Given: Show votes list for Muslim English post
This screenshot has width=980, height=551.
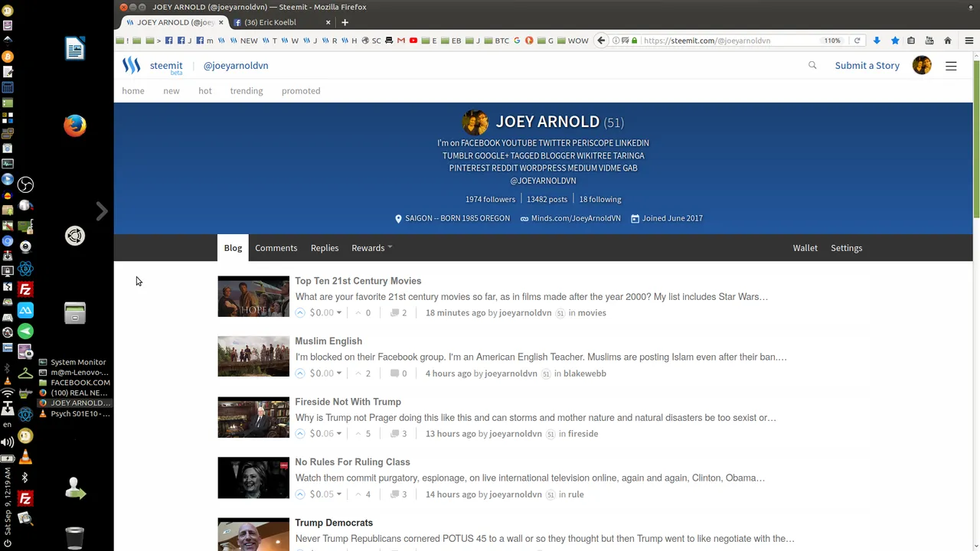Looking at the screenshot, I should pos(363,373).
